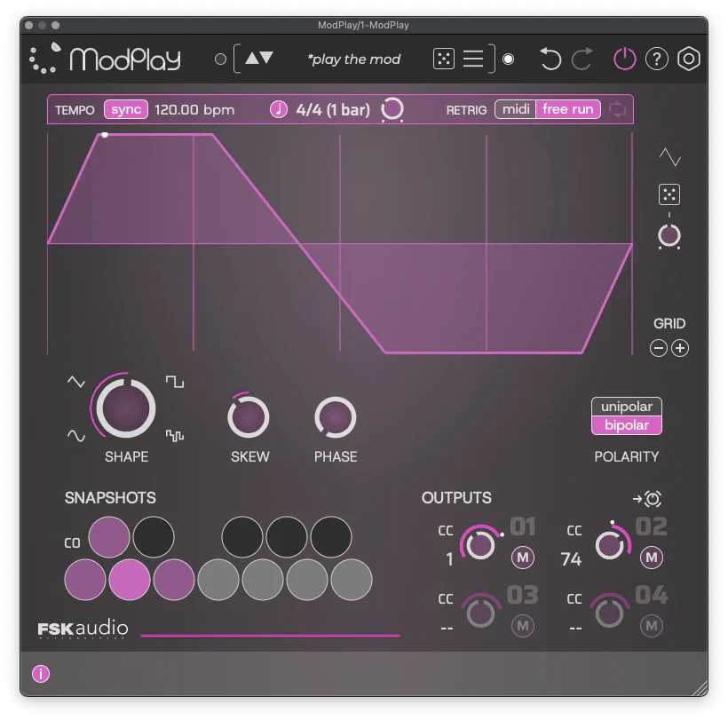Open the 4/4 (1 bar) rate selector
728x720 pixels.
click(x=332, y=109)
